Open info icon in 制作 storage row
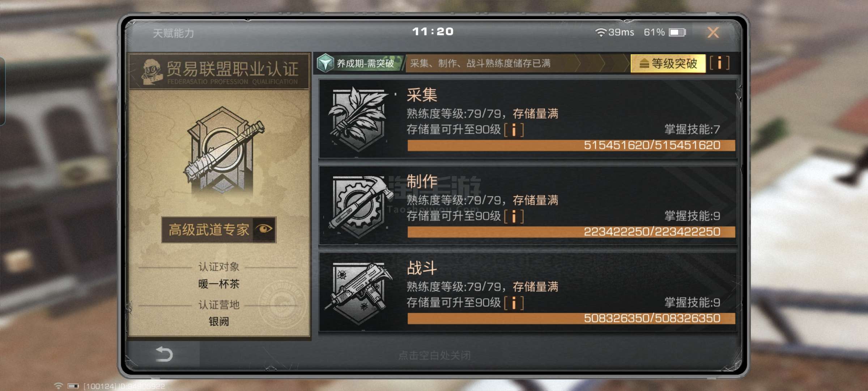Screen dimensions: 868x391 click(514, 216)
